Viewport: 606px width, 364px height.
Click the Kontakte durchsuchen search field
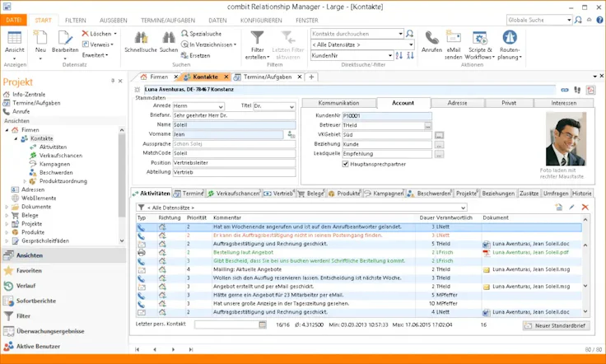[354, 34]
